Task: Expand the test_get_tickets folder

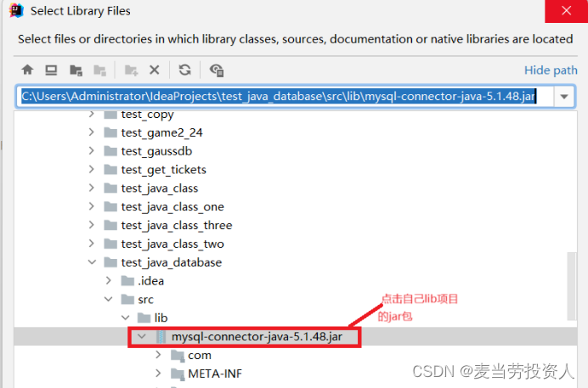Action: coord(92,169)
